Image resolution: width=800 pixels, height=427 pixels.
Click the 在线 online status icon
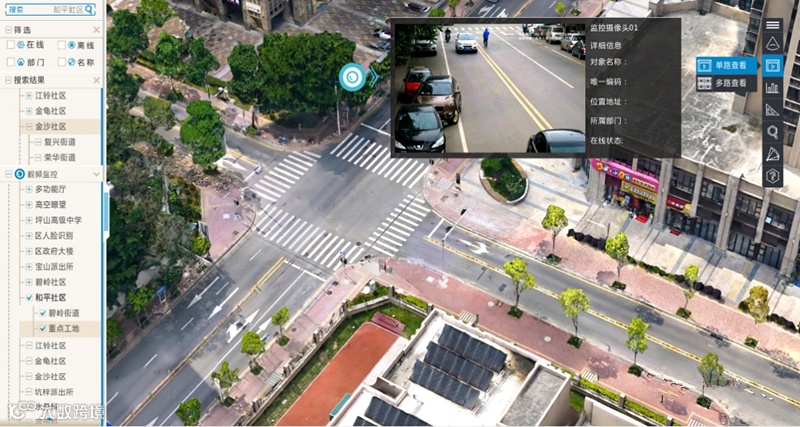click(20, 45)
